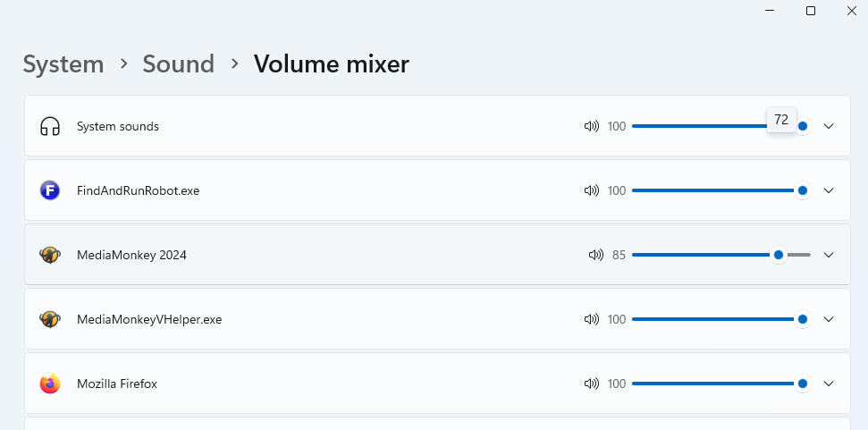
Task: Expand the Mozilla Firefox options chevron
Action: [829, 384]
